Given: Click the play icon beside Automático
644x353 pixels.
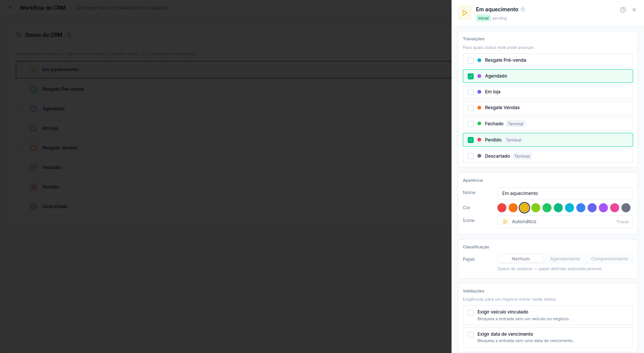Looking at the screenshot, I should (x=506, y=222).
